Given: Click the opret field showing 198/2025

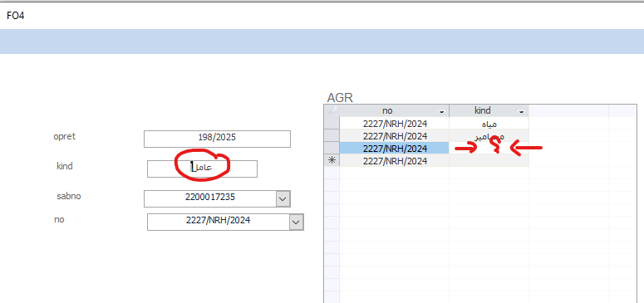Looking at the screenshot, I should click(217, 139).
